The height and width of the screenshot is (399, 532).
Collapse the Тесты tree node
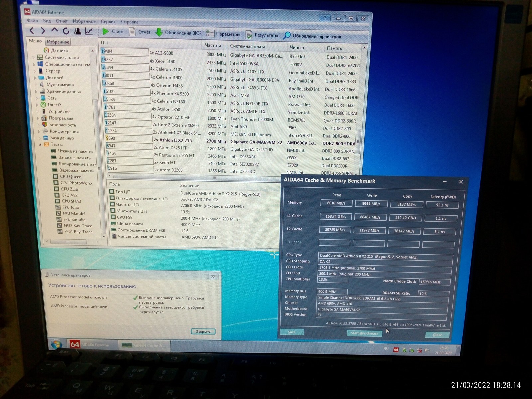click(40, 144)
